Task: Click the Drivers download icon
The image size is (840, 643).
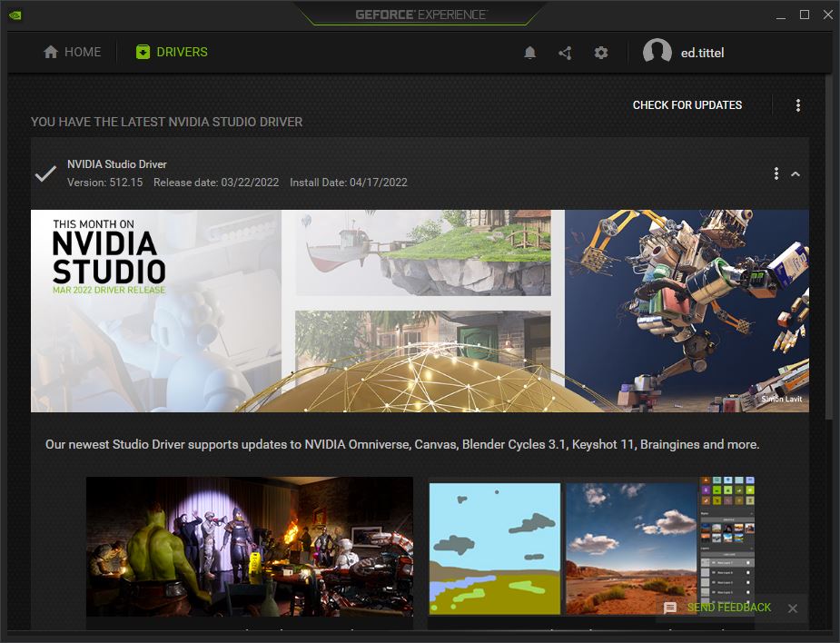Action: point(143,52)
